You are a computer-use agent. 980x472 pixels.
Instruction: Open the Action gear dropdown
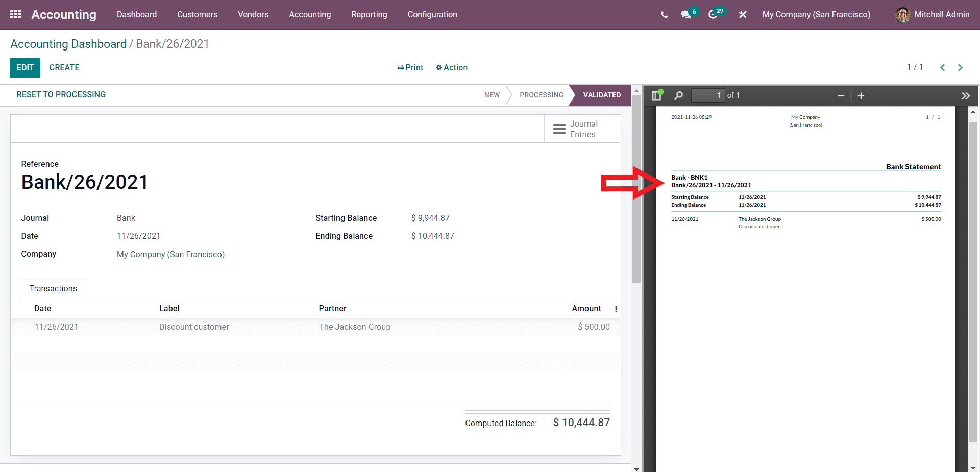(x=452, y=68)
